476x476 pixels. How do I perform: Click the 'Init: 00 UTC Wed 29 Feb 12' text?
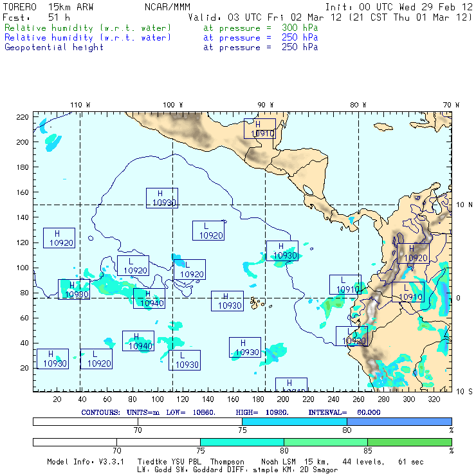tap(399, 7)
